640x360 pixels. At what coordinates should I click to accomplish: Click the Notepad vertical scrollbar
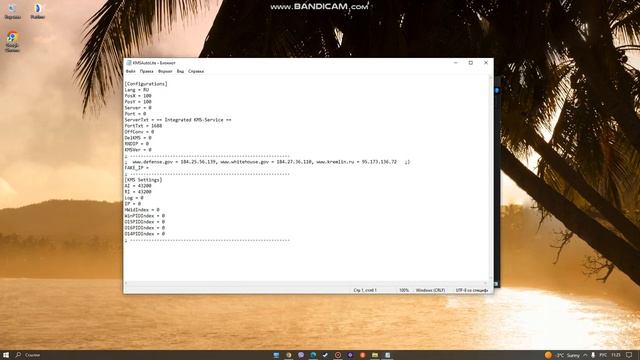491,178
